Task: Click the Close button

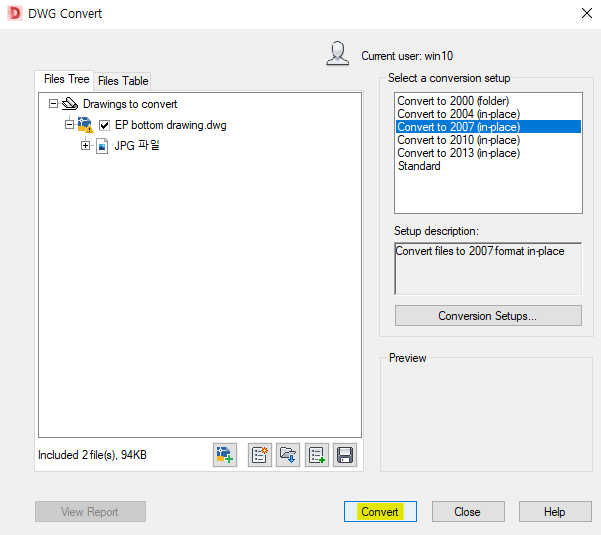Action: (468, 512)
